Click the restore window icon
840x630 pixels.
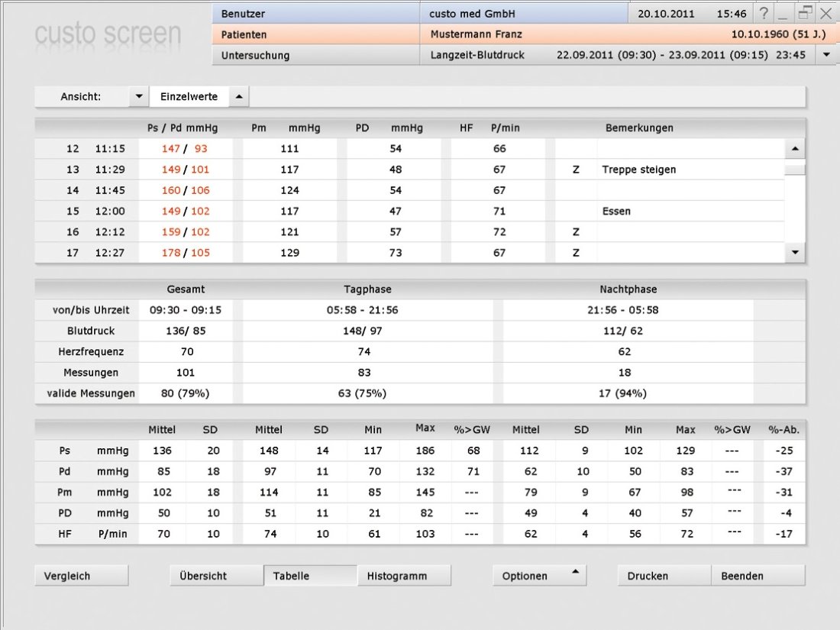click(804, 13)
